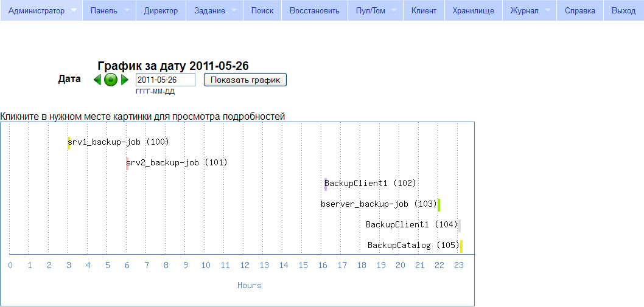Open the Журнал dropdown arrow
644x307 pixels.
(547, 11)
